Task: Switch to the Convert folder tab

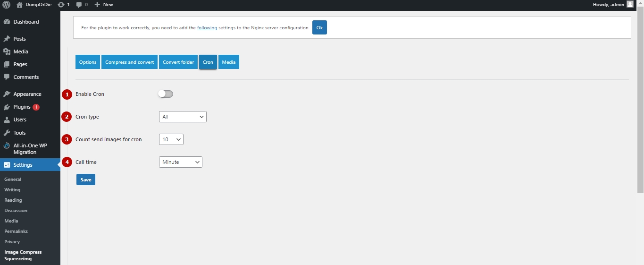Action: click(178, 62)
